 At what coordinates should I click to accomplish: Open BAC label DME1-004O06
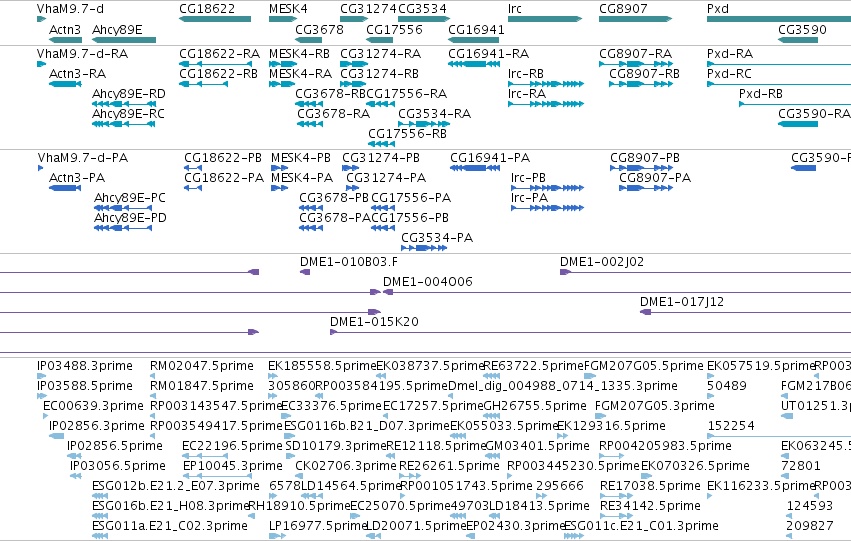(x=428, y=282)
